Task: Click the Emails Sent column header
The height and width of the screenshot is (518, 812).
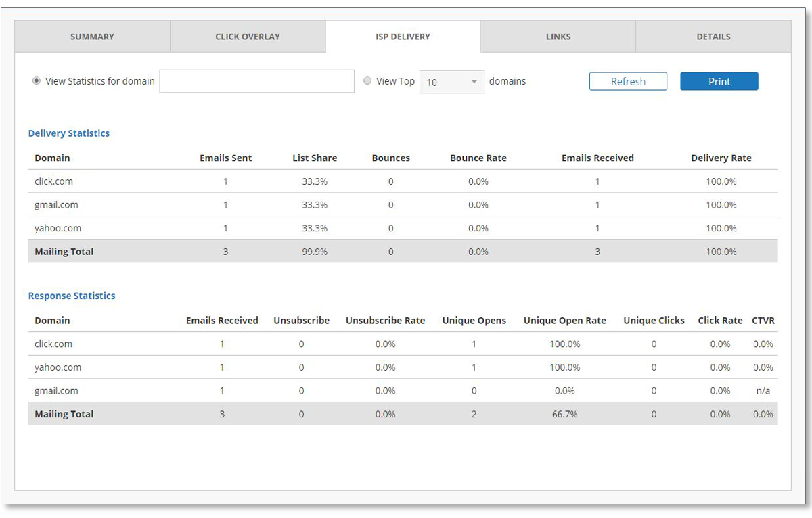Action: click(x=225, y=158)
